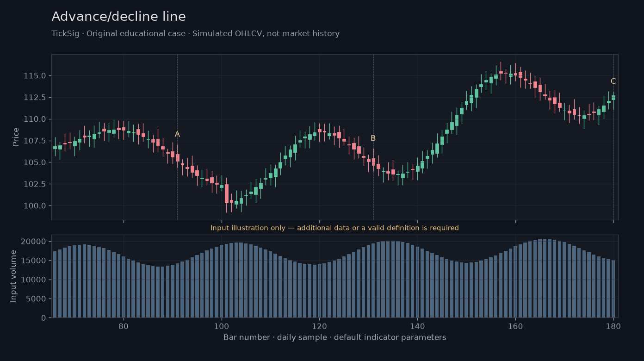644x361 pixels.
Task: Click volume axis tick 5000
Action: [37, 299]
